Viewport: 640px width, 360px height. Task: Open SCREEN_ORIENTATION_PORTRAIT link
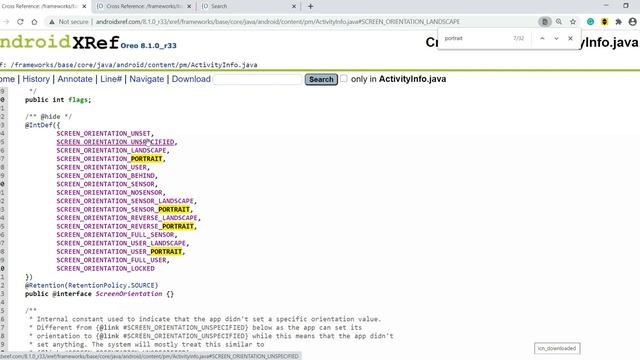109,159
